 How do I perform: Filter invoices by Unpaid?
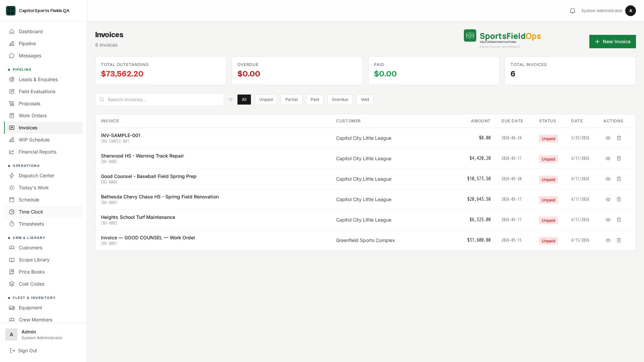tap(266, 100)
